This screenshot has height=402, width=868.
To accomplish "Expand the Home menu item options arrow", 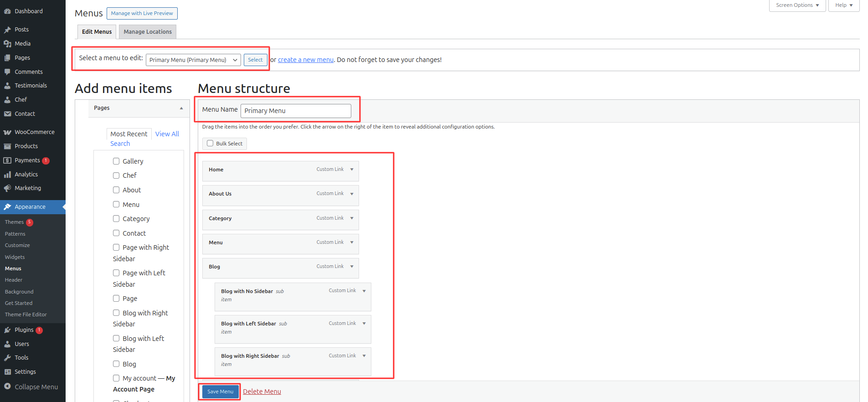I will [x=352, y=170].
